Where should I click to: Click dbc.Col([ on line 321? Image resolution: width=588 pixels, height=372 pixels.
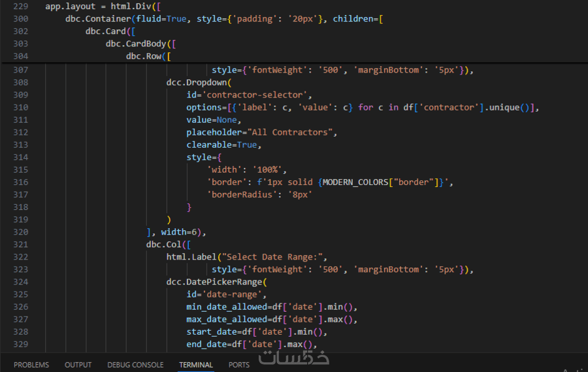click(169, 245)
